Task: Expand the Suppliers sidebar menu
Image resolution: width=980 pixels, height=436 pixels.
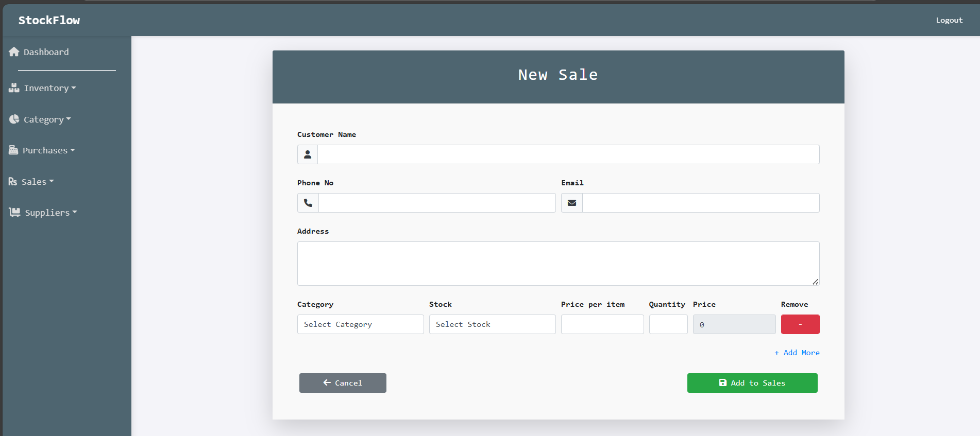Action: [50, 213]
